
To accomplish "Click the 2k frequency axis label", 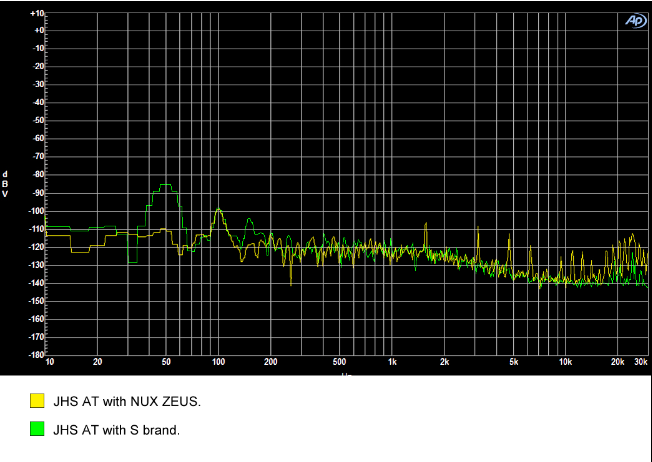I will pyautogui.click(x=444, y=362).
